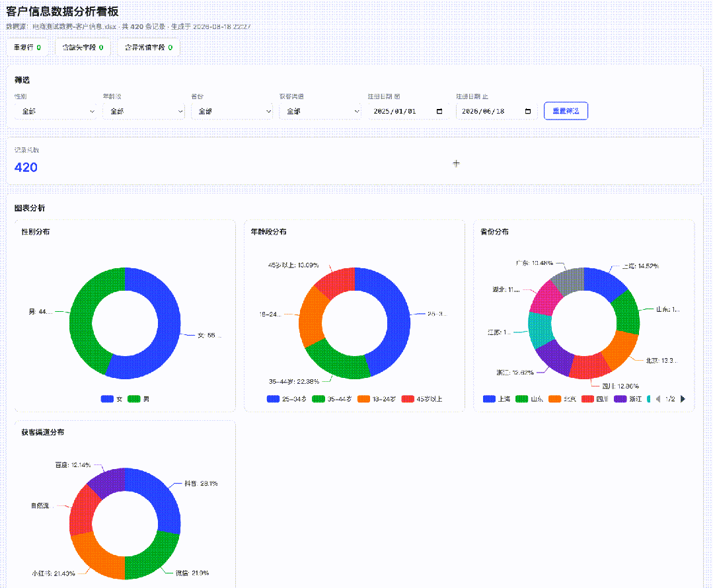This screenshot has height=588, width=713.
Task: Go to previous page of province legend
Action: pos(658,399)
